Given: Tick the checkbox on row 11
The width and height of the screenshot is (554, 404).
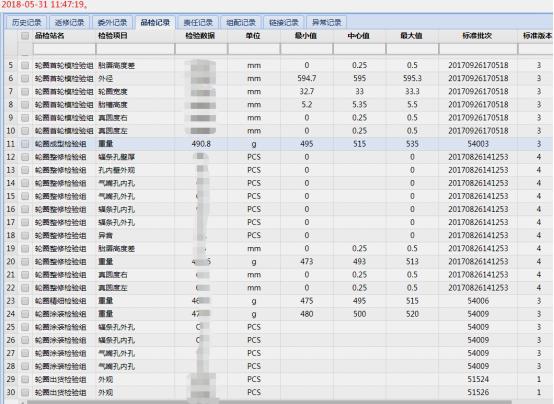Looking at the screenshot, I should pos(25,144).
